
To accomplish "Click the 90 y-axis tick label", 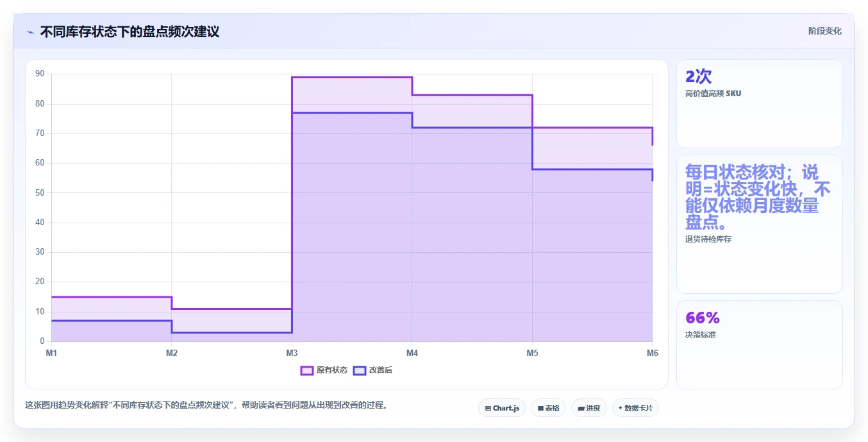I will pyautogui.click(x=40, y=74).
